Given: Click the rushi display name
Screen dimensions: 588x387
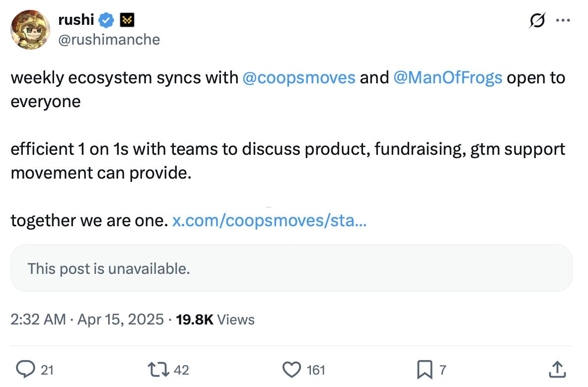Looking at the screenshot, I should click(75, 20).
